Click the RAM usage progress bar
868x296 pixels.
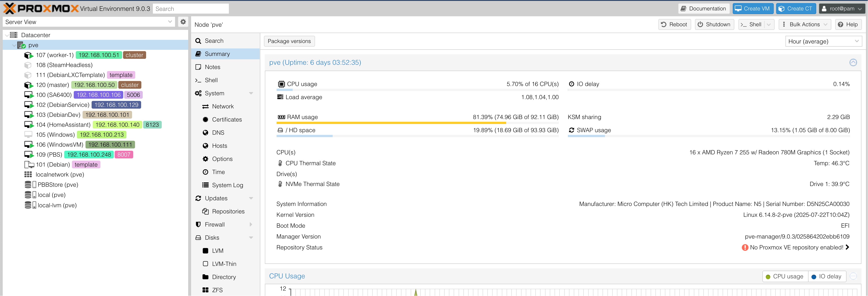point(417,123)
